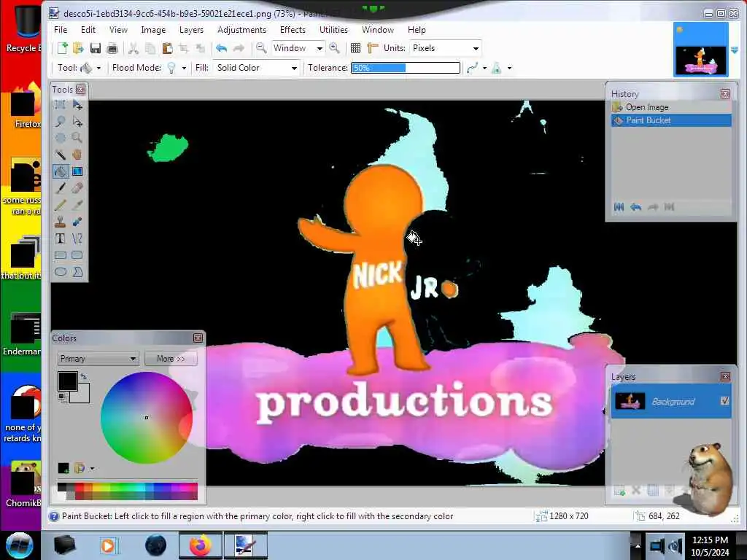Select the Rounded Rectangle tool
The width and height of the screenshot is (747, 560).
(x=77, y=255)
